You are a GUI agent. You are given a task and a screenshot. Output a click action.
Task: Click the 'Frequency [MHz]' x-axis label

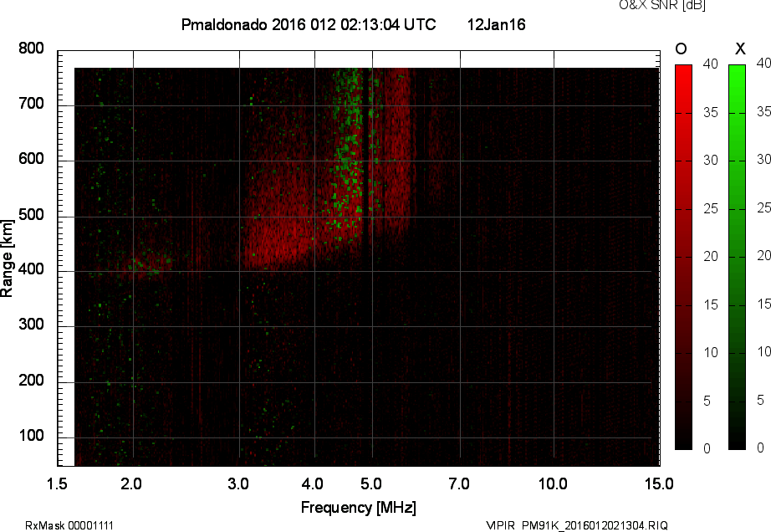tap(359, 508)
